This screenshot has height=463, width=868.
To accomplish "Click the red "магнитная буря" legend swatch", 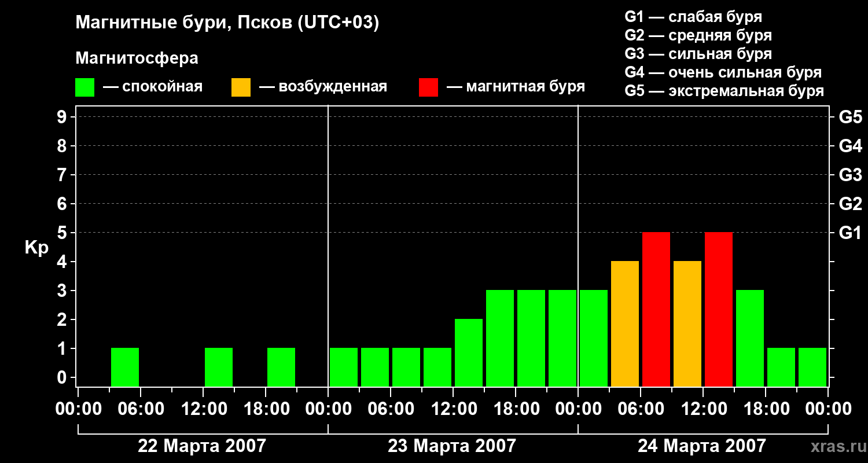I will click(429, 87).
